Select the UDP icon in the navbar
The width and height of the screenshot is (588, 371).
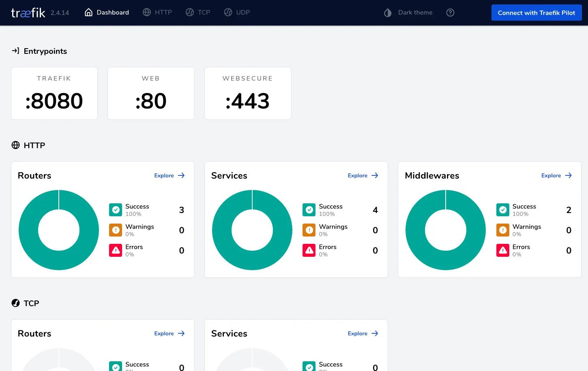(x=228, y=12)
